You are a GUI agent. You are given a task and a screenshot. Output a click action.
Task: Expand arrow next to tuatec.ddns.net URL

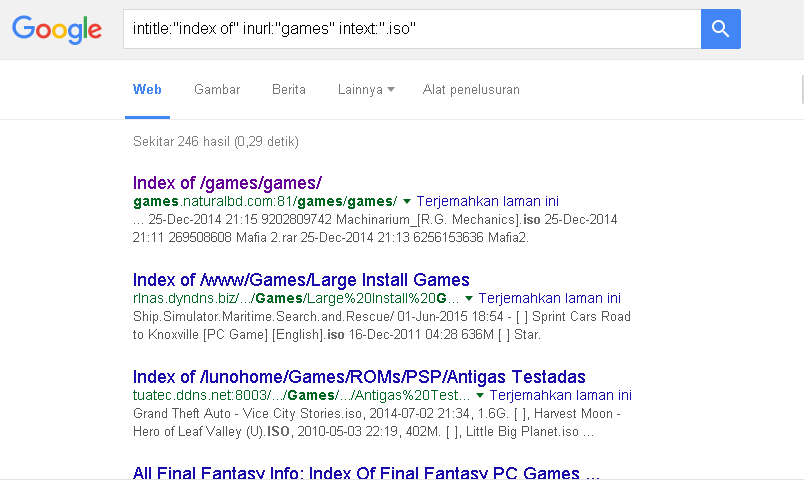479,395
